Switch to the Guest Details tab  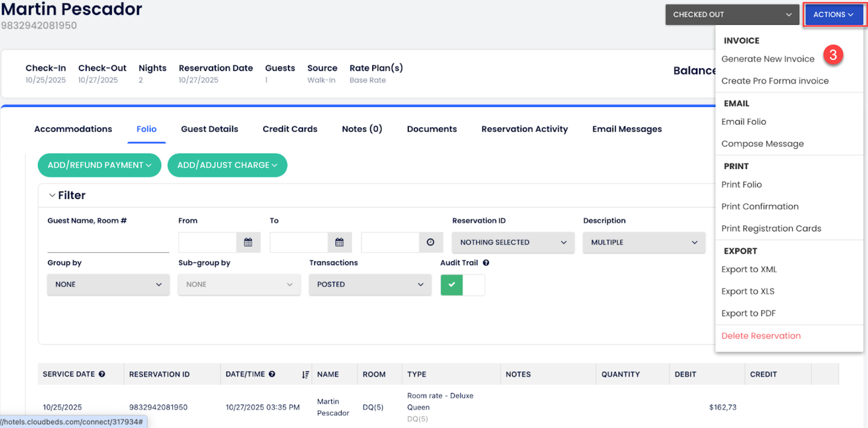point(209,129)
